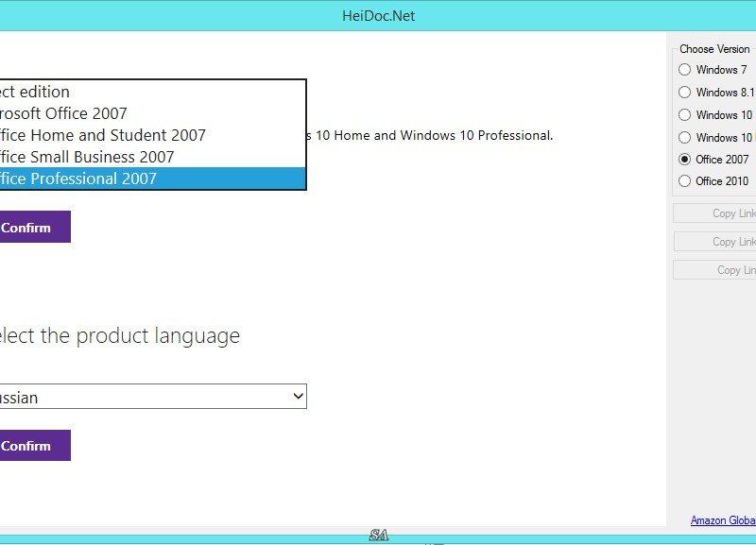Pick 'Office Professional 2007' in edition list

click(152, 179)
